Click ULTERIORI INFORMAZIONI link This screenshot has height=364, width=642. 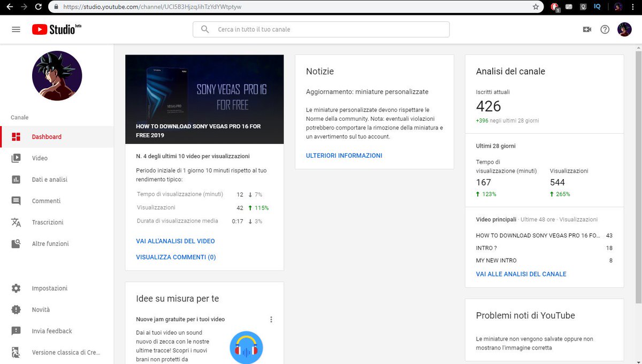[x=344, y=156]
